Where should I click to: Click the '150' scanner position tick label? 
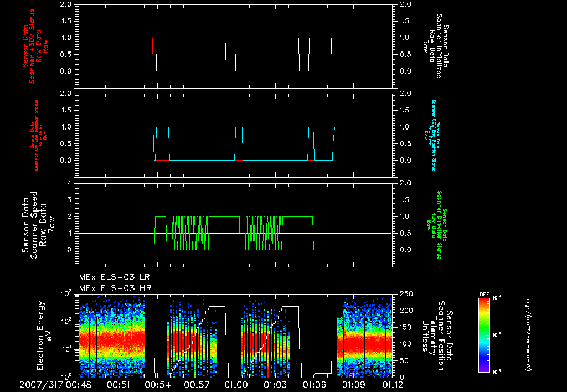point(405,327)
